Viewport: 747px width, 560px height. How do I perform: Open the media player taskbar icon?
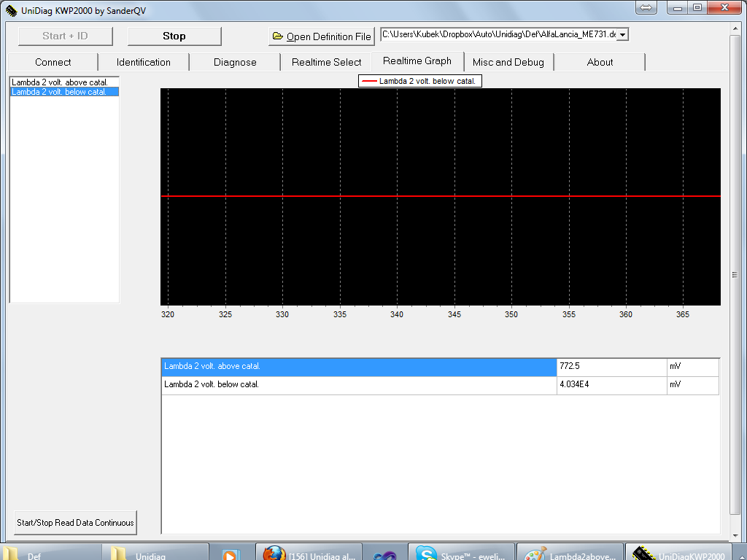pos(230,554)
